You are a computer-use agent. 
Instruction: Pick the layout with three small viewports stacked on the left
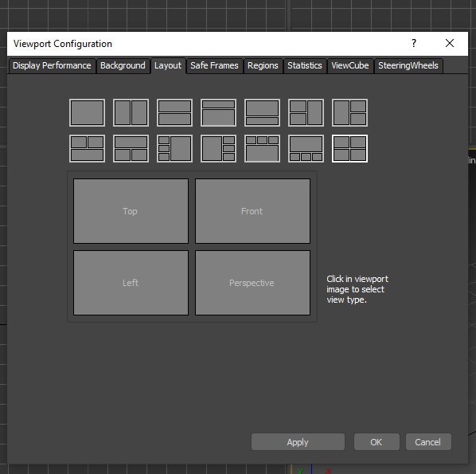[174, 149]
